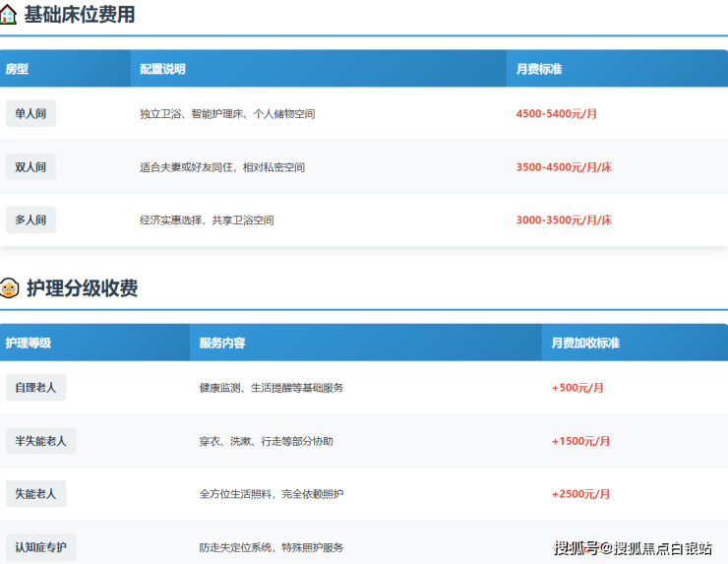Click the 3000-3500元/月/床 price
Image resolution: width=728 pixels, height=564 pixels.
pyautogui.click(x=564, y=220)
